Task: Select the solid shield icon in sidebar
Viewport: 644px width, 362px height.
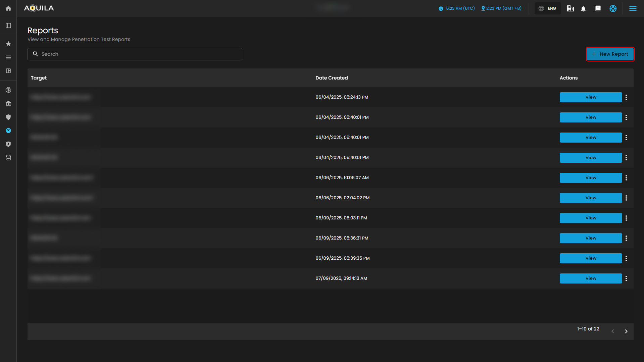Action: coord(8,117)
